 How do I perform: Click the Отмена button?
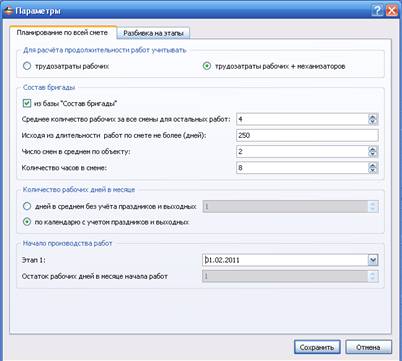[368, 347]
